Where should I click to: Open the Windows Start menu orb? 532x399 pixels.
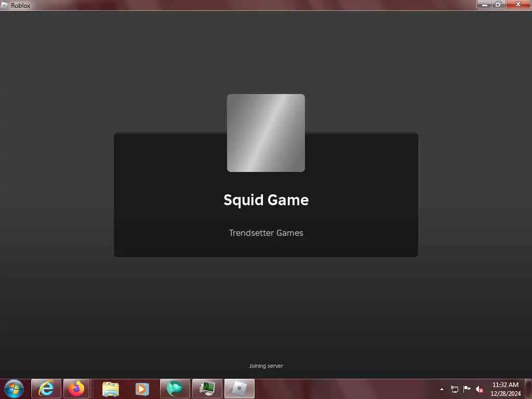[x=14, y=389]
